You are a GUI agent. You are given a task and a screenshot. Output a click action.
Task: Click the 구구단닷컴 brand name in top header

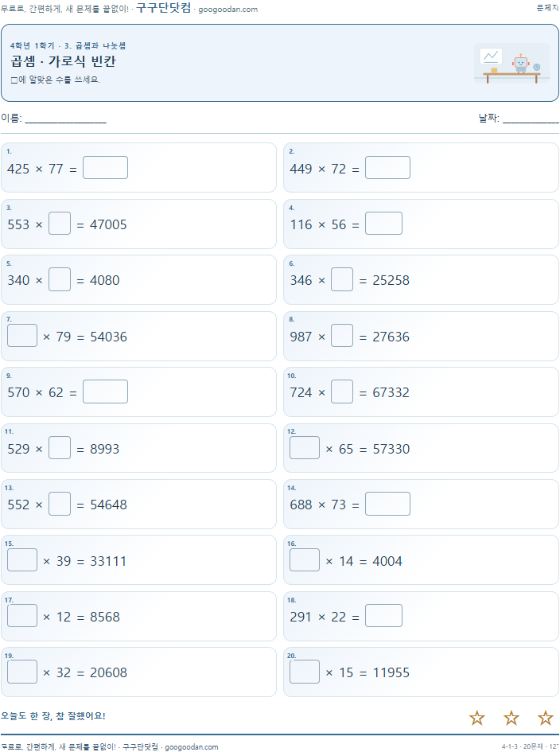click(x=164, y=8)
